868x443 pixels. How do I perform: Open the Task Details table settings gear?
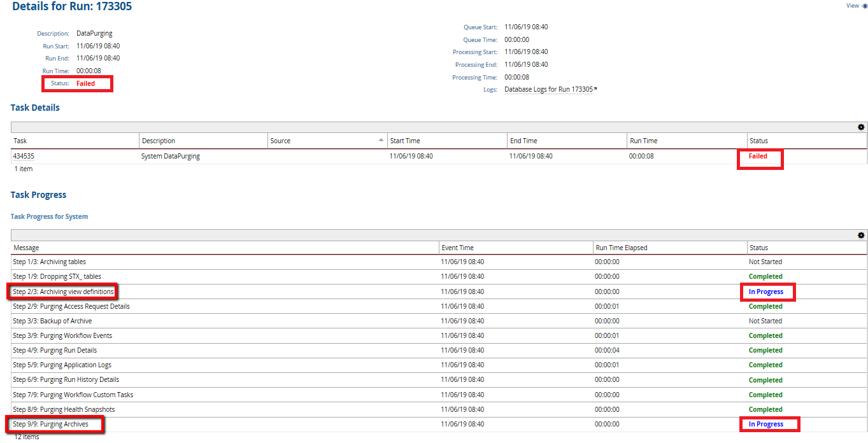[x=861, y=127]
